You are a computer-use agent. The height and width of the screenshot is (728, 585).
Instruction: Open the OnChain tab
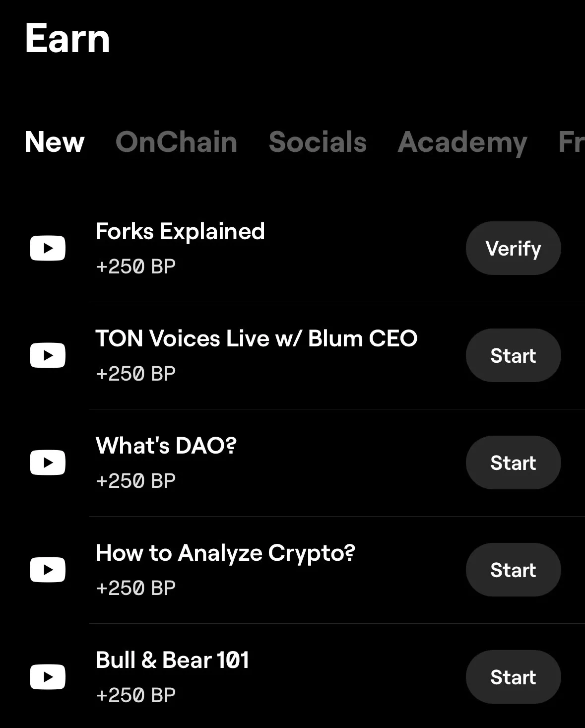176,142
